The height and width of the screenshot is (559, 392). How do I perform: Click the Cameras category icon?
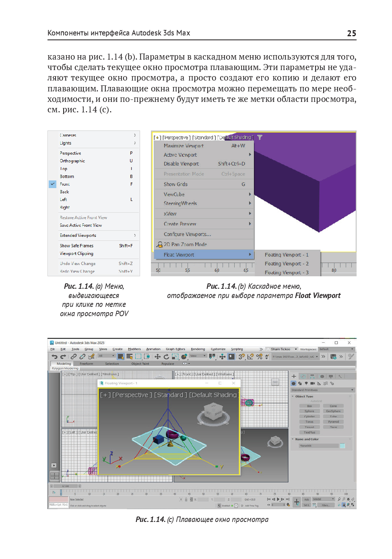click(313, 383)
